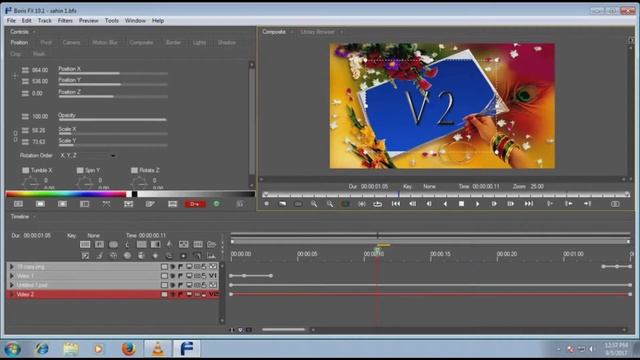Toggle the checkbox on Video 1 track
The width and height of the screenshot is (640, 360).
click(164, 276)
